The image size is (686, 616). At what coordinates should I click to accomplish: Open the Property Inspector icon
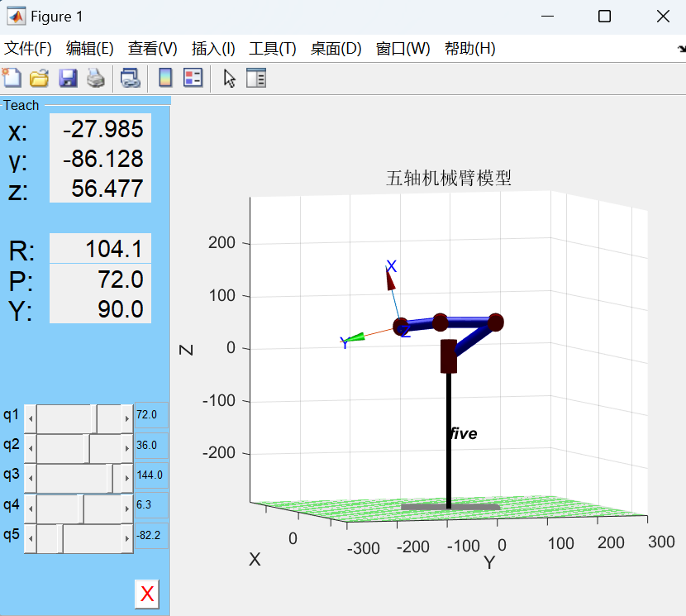point(256,79)
